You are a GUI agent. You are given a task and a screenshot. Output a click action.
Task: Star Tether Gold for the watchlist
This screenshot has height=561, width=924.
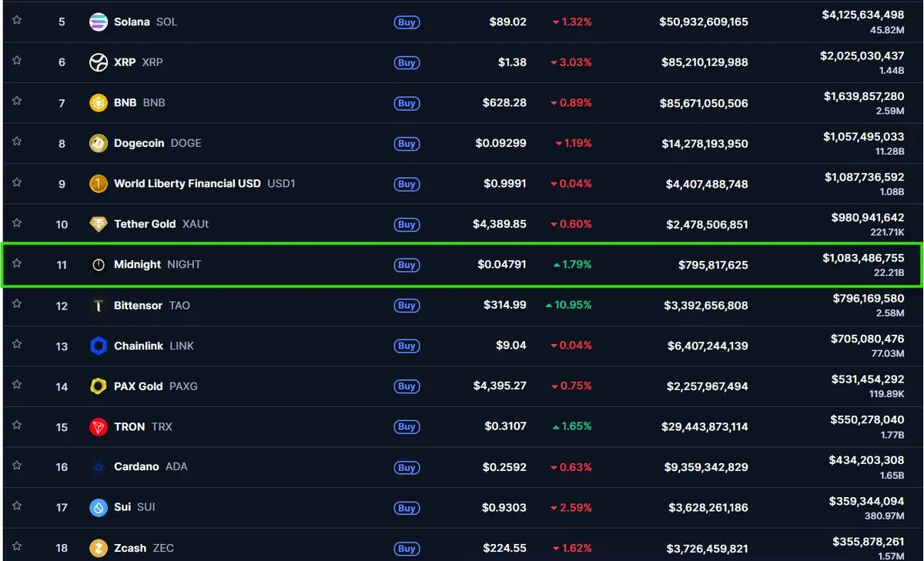[x=17, y=222]
